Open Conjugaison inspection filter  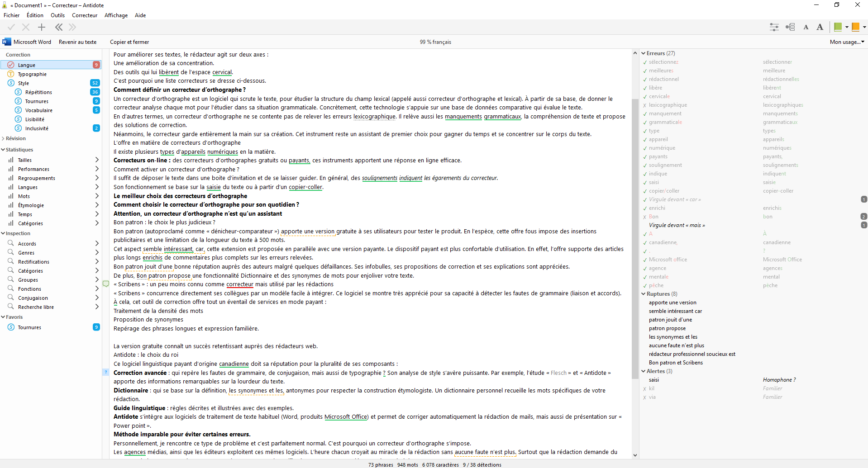pyautogui.click(x=51, y=298)
